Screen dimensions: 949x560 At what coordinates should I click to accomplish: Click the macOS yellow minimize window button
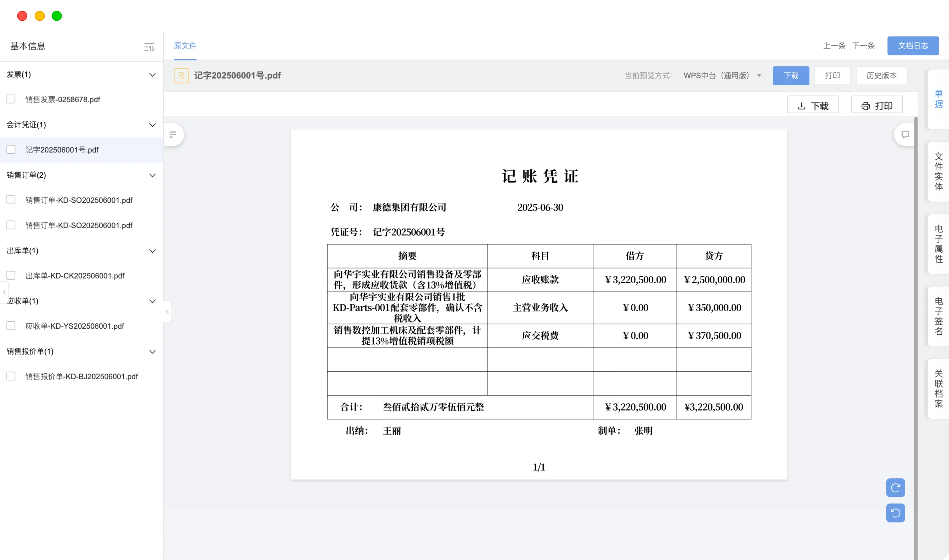40,16
